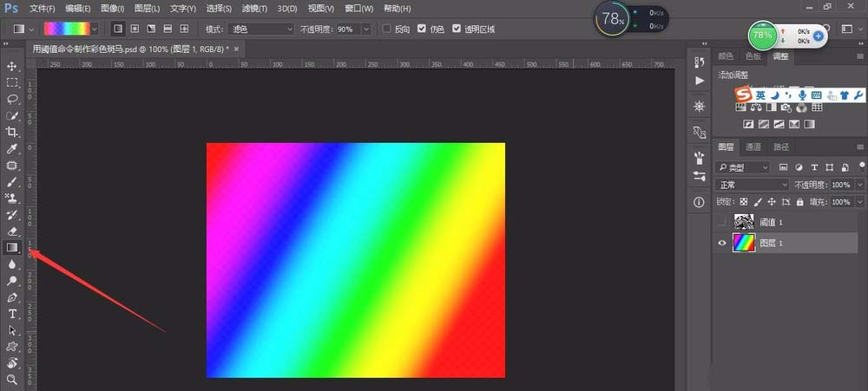Choose the Eraser tool

click(12, 231)
